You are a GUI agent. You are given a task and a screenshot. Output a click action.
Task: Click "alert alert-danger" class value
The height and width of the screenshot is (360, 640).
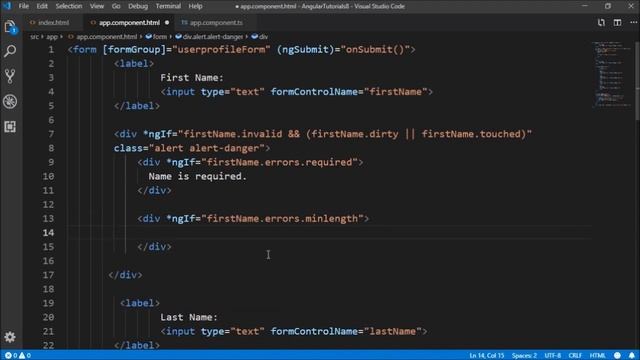[207, 148]
